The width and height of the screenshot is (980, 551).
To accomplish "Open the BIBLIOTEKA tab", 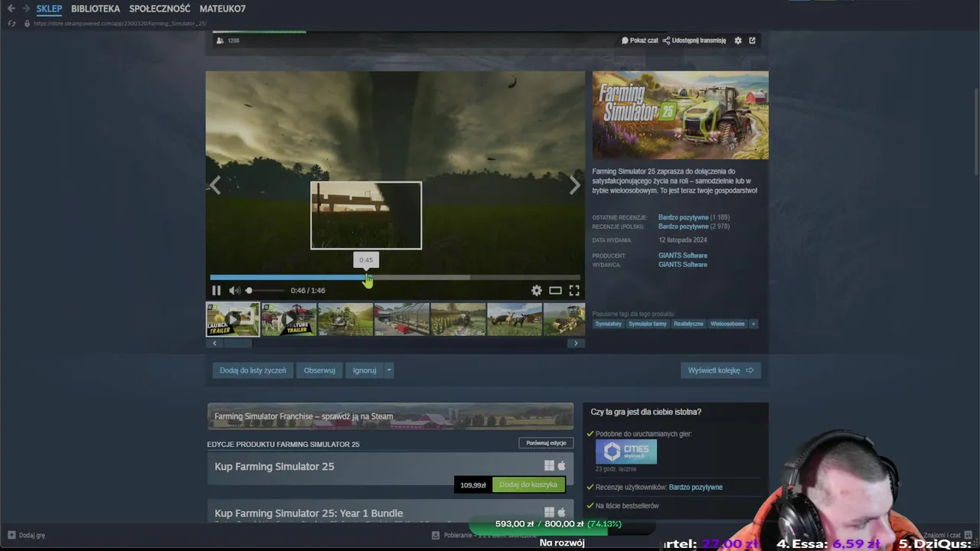I will (96, 8).
